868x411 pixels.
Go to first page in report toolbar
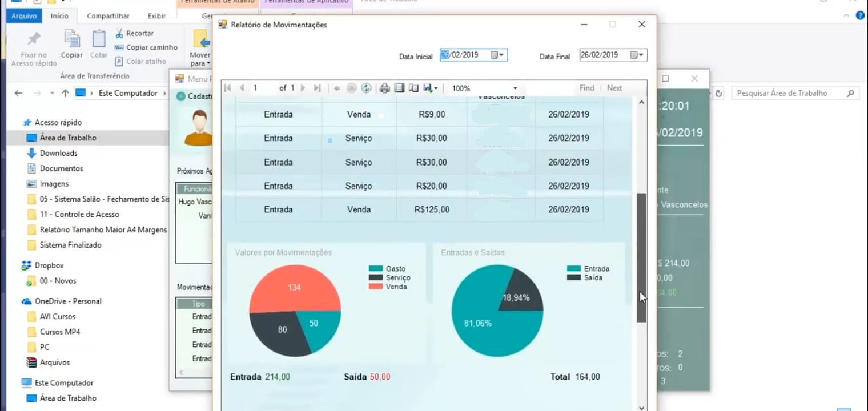[x=227, y=88]
